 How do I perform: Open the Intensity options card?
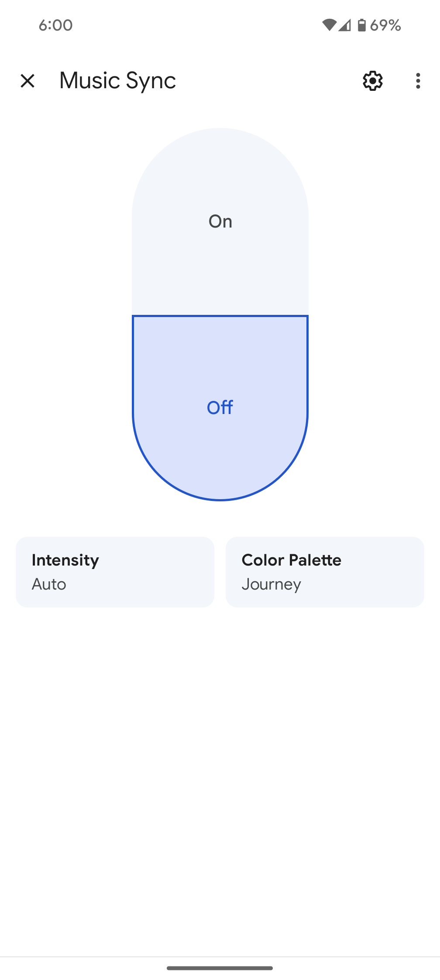click(115, 572)
